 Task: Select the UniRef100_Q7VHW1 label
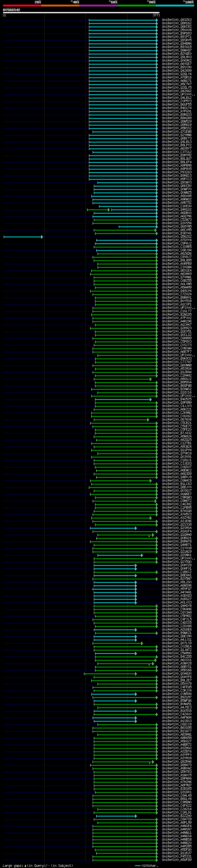coord(177,277)
